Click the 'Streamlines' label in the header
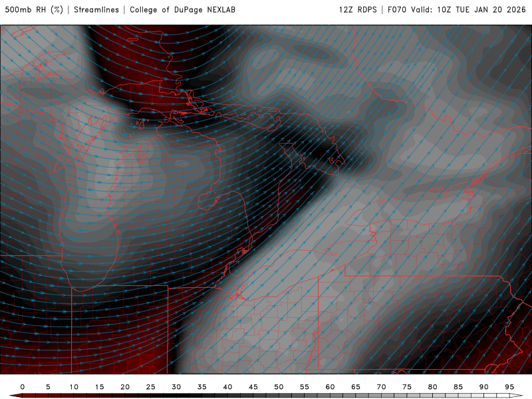The height and width of the screenshot is (399, 532). 96,9
